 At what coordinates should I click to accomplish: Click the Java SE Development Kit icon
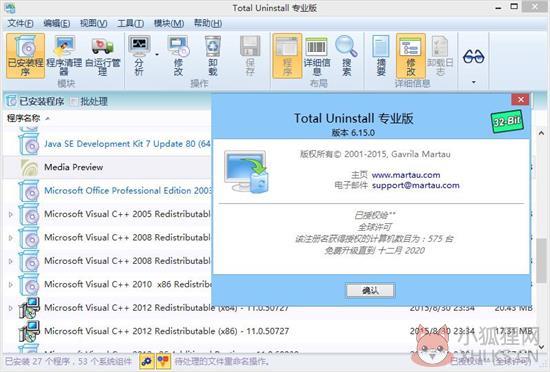[x=29, y=144]
